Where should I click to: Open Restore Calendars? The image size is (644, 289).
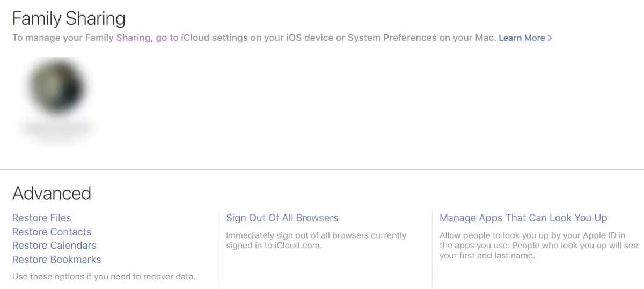(54, 245)
